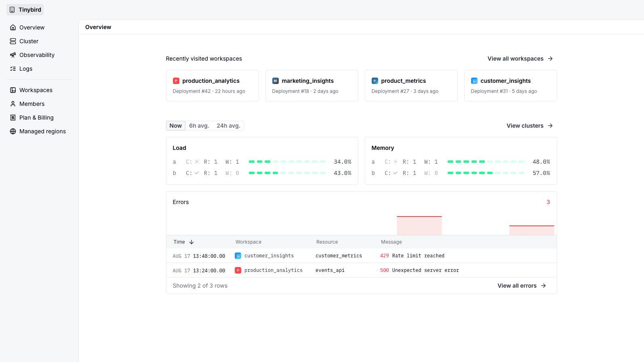This screenshot has height=362, width=644.
Task: Click the Workspace column header
Action: pyautogui.click(x=248, y=242)
